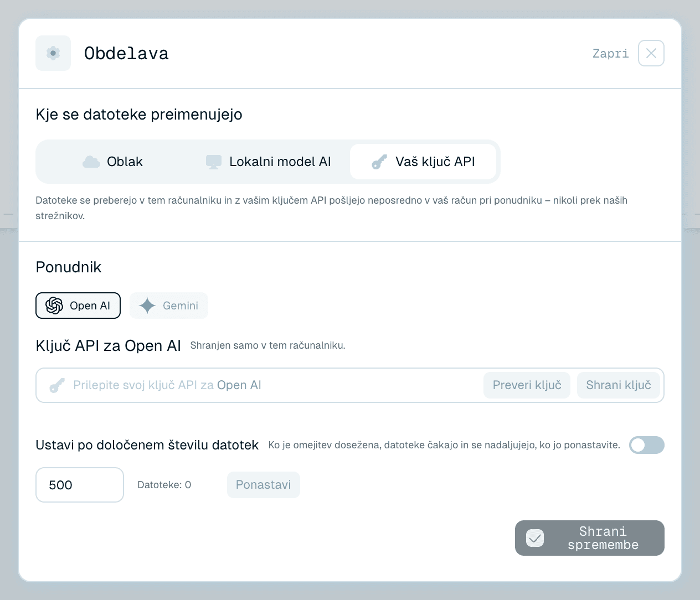The height and width of the screenshot is (600, 700).
Task: Toggle the file limit stop switch
Action: [647, 445]
